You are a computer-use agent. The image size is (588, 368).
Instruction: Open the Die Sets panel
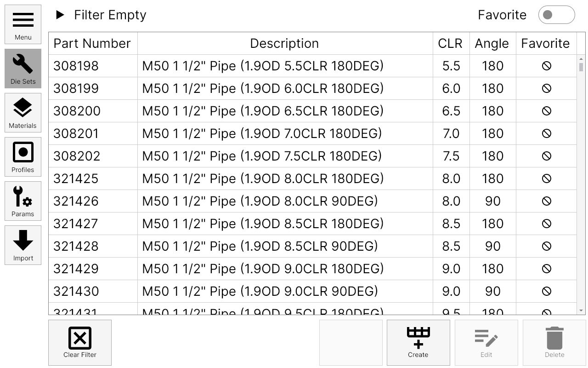click(23, 68)
